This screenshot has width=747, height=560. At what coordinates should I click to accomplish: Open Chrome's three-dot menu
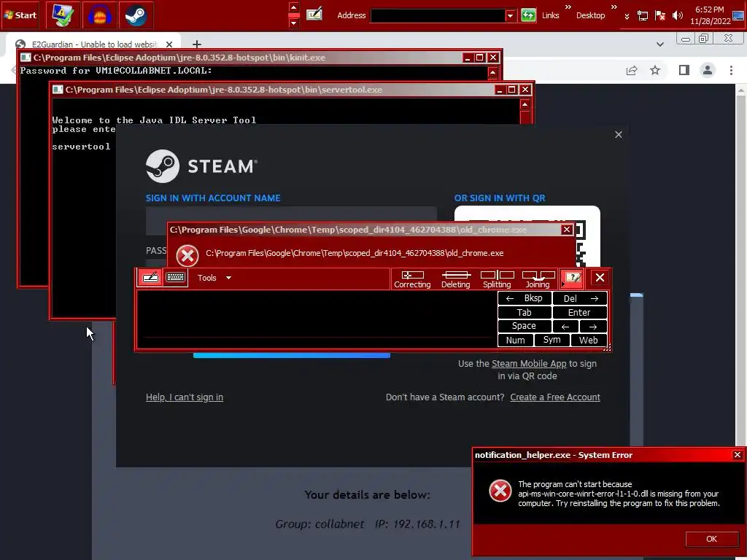731,71
